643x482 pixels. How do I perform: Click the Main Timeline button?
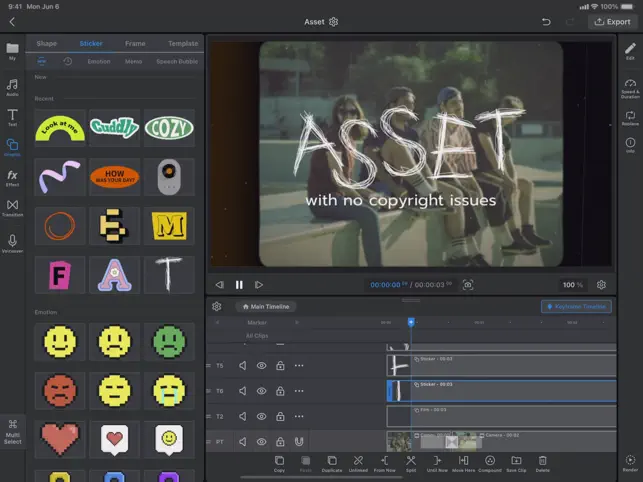(266, 306)
